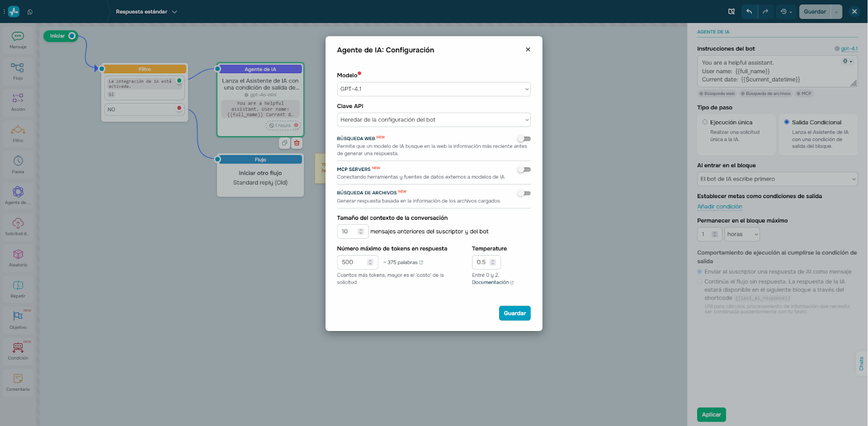
Task: Open the horas unit dropdown
Action: tap(742, 234)
